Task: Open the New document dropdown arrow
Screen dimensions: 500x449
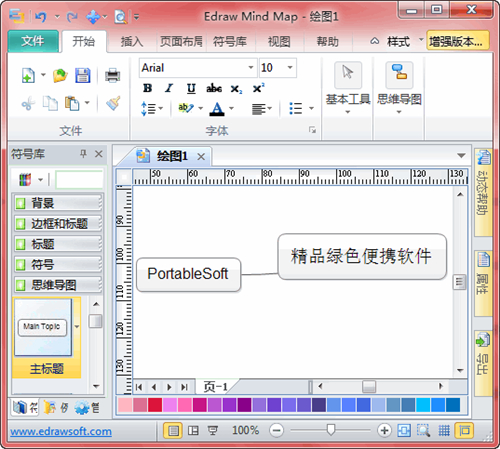Action: click(x=43, y=75)
